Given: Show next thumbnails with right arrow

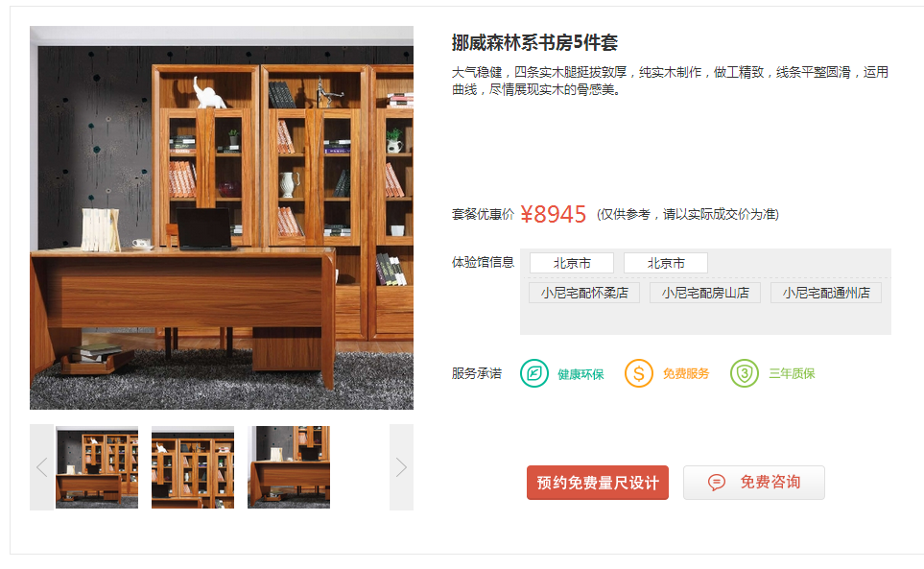Looking at the screenshot, I should (401, 467).
